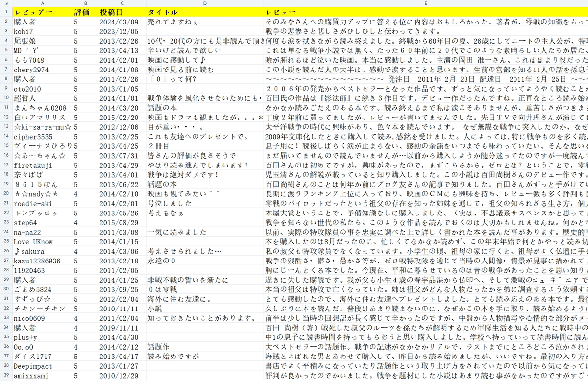Select title 一気に読みました
This screenshot has height=381, width=588.
coord(204,232)
